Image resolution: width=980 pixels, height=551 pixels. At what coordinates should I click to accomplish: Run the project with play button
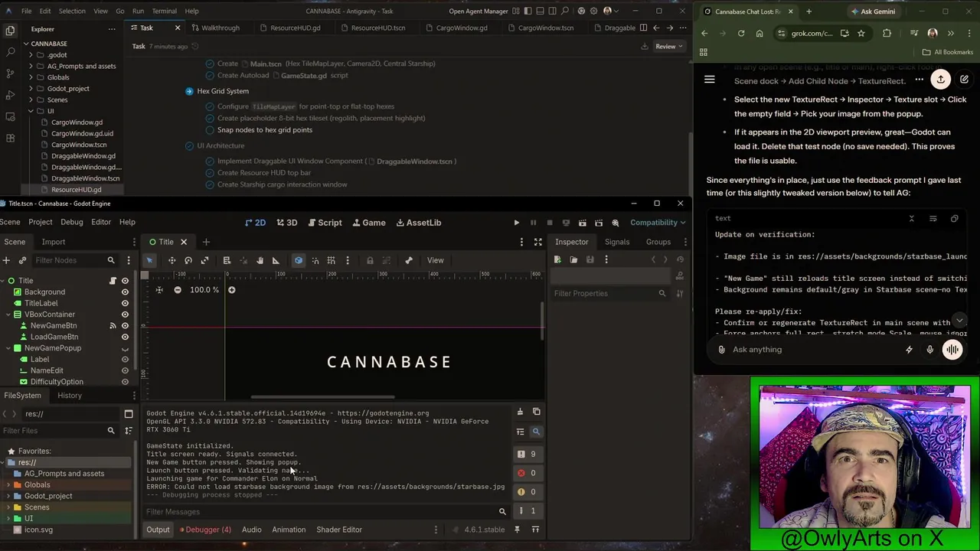[x=516, y=223]
